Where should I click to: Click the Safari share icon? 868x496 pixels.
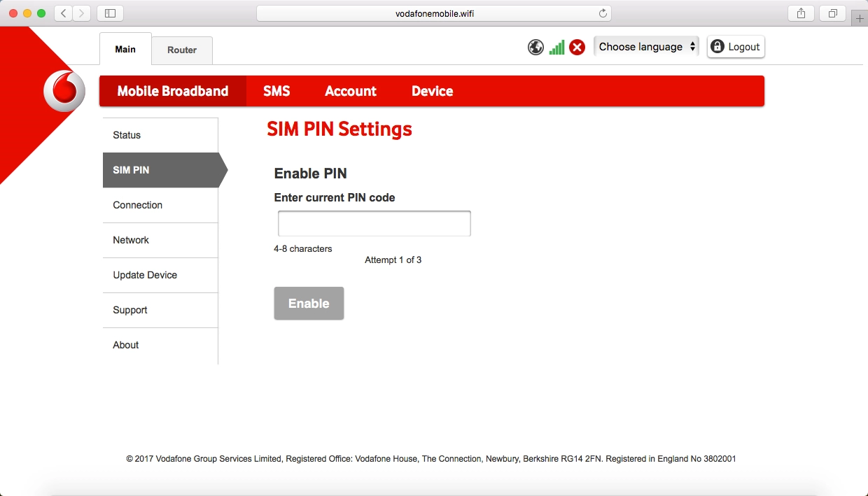click(x=801, y=13)
